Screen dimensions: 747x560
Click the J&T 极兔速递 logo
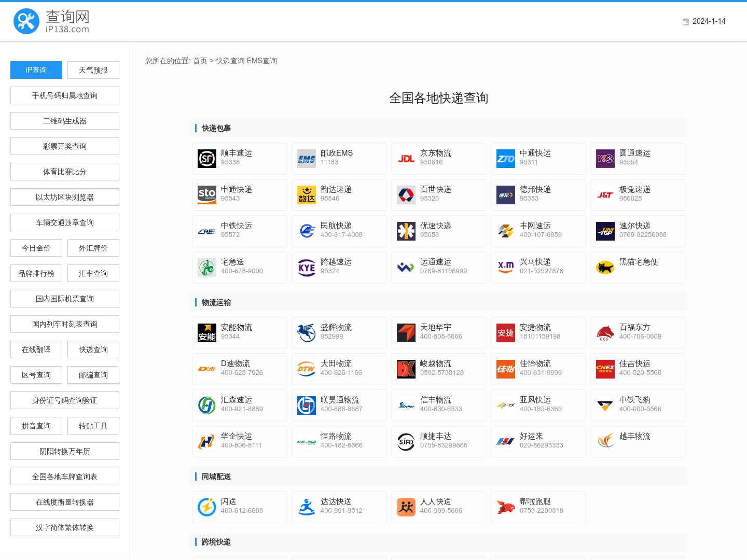605,195
